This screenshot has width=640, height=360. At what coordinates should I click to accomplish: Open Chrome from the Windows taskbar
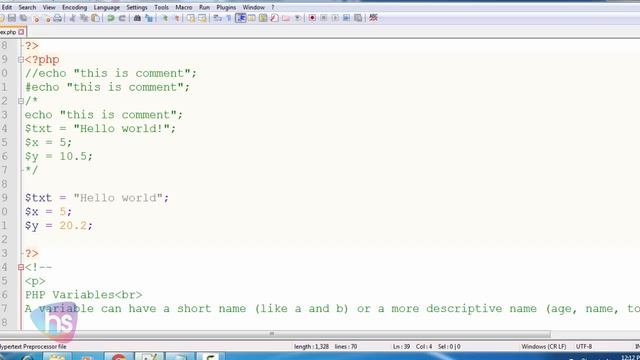[119, 357]
